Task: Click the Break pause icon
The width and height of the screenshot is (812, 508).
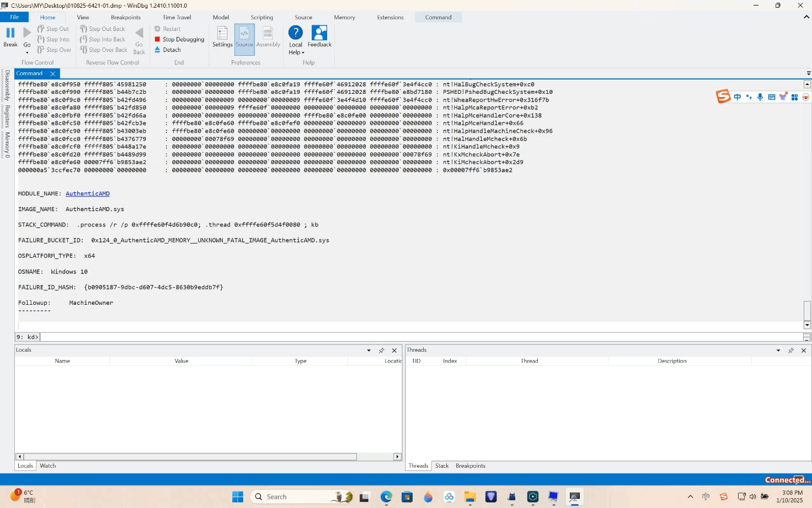Action: (10, 33)
